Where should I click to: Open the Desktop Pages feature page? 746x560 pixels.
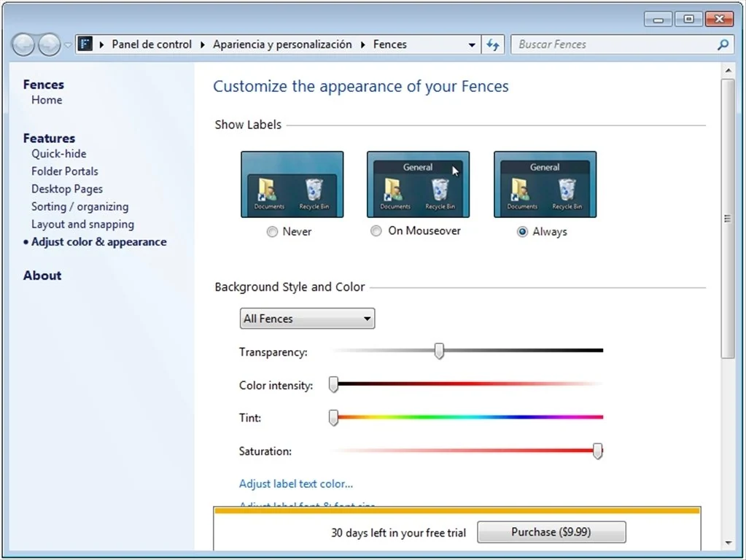coord(67,189)
